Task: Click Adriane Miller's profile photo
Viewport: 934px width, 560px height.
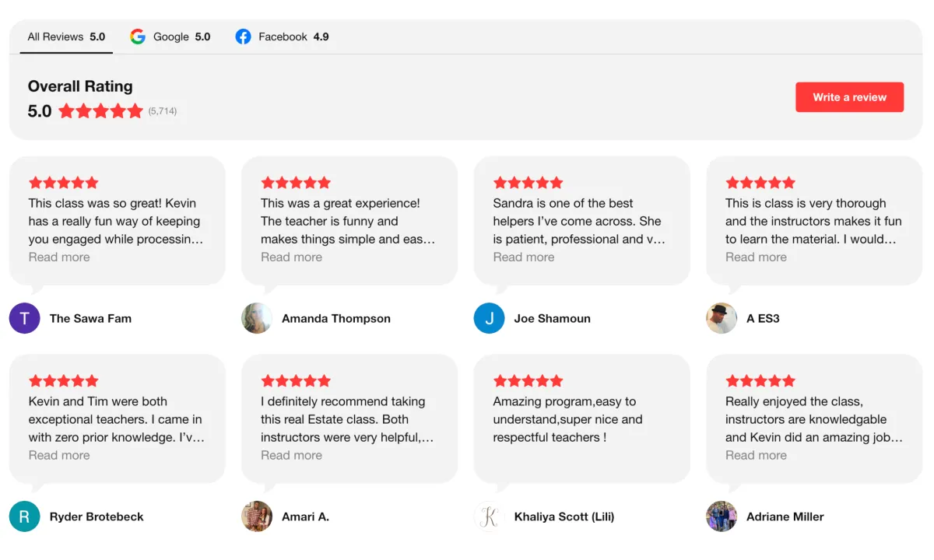Action: coord(721,516)
